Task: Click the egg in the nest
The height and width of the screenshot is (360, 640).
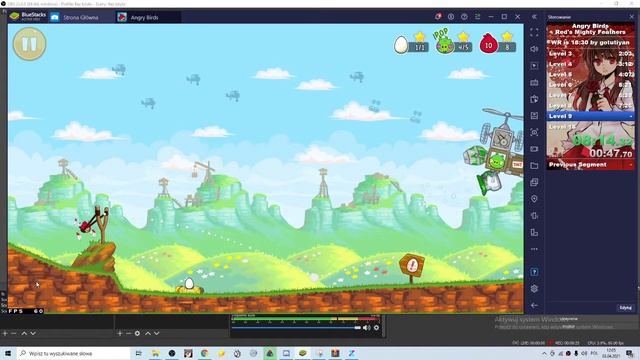Action: [189, 284]
